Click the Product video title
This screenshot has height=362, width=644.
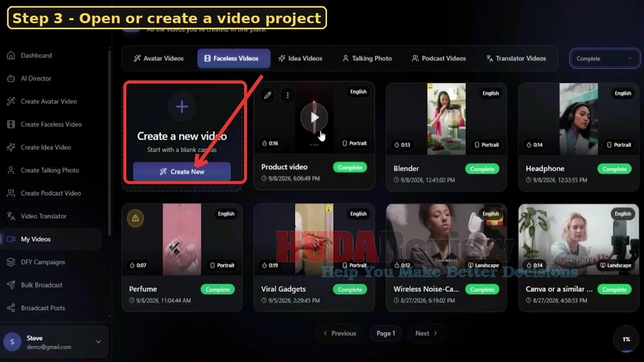click(x=284, y=167)
